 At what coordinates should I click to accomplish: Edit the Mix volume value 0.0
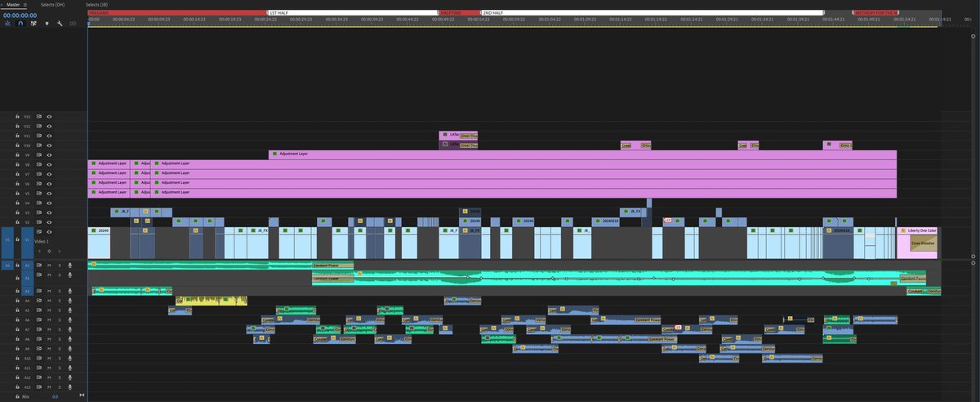click(56, 396)
